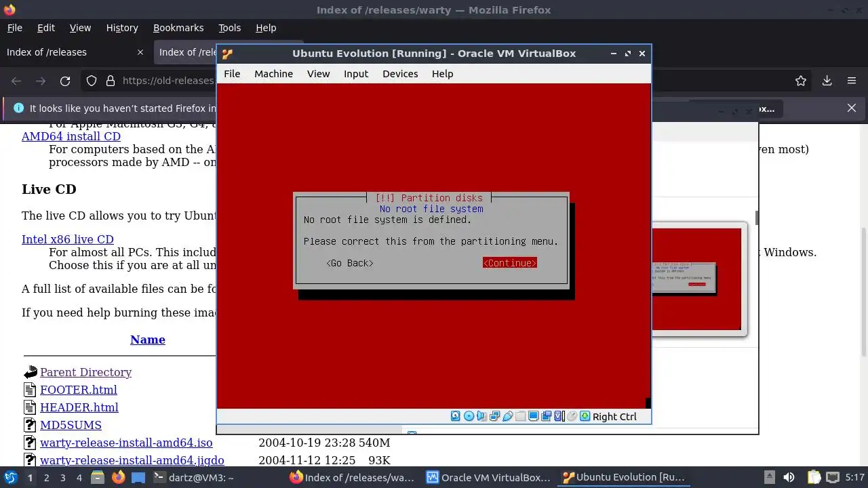Open warty-release-install-amd64.jigdo link
The width and height of the screenshot is (868, 488).
[132, 460]
